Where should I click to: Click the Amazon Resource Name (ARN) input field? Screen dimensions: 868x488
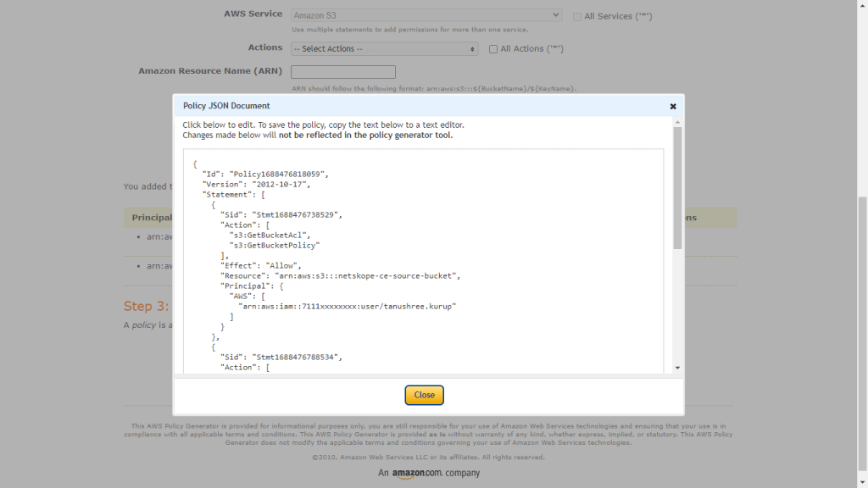[x=343, y=72]
